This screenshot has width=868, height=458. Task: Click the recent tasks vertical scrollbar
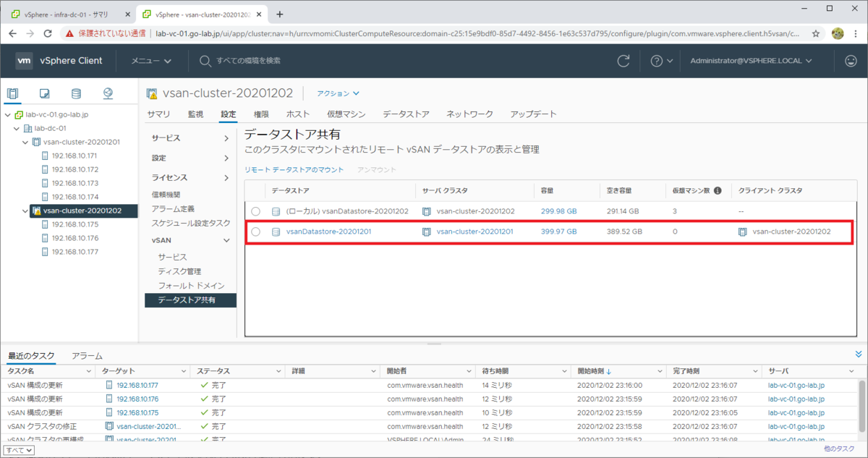coord(861,406)
